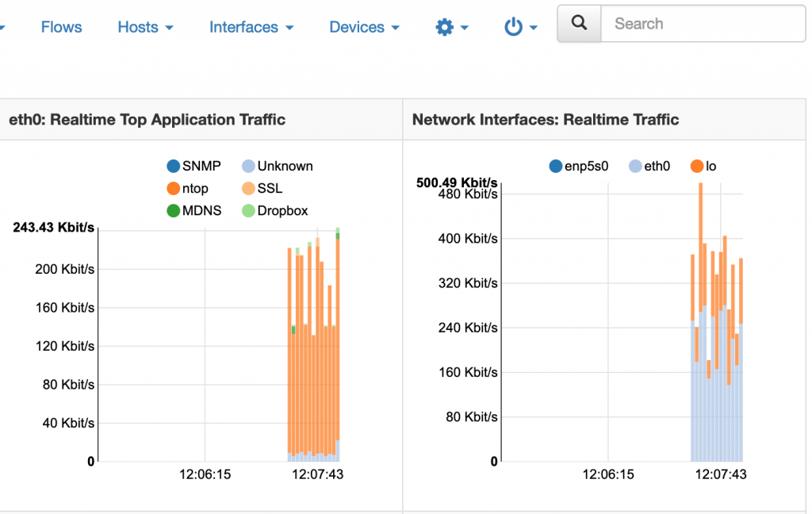This screenshot has width=812, height=514.
Task: Toggle MDNS series via green legend dot
Action: click(x=173, y=210)
